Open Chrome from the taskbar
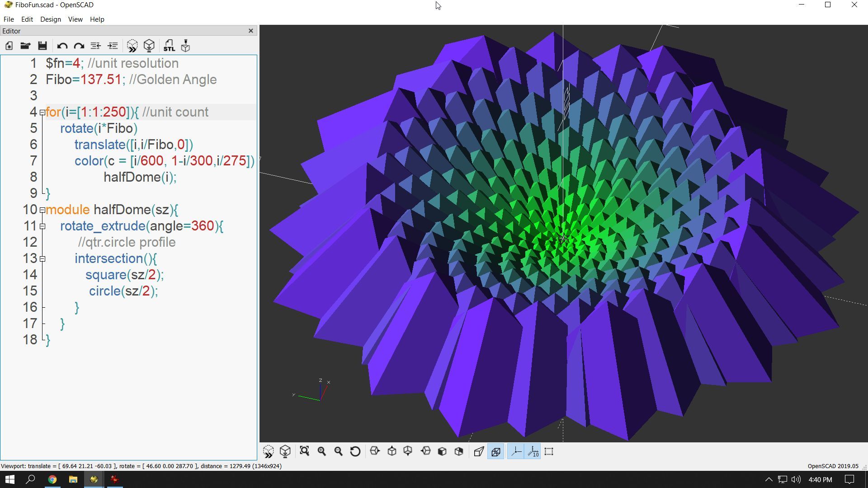 click(x=52, y=479)
